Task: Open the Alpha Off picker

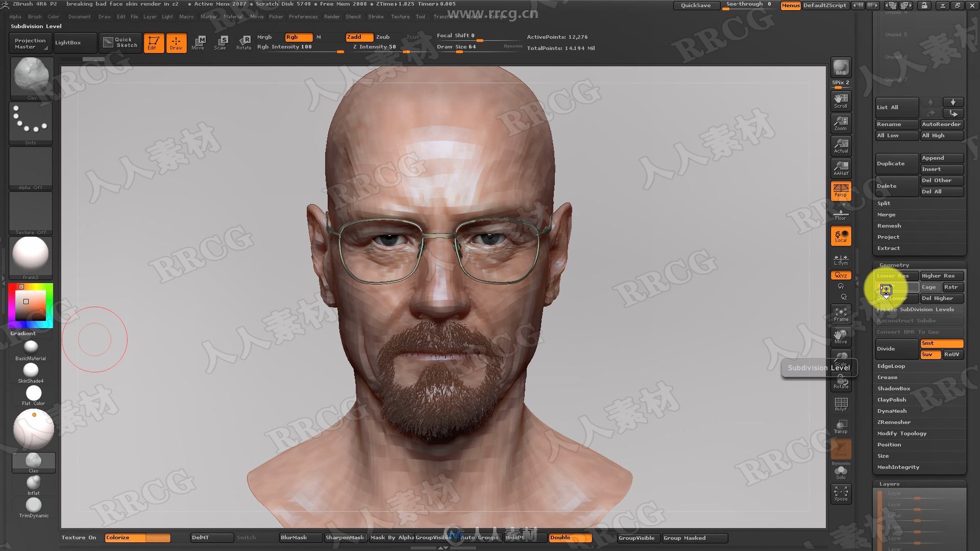Action: coord(31,168)
